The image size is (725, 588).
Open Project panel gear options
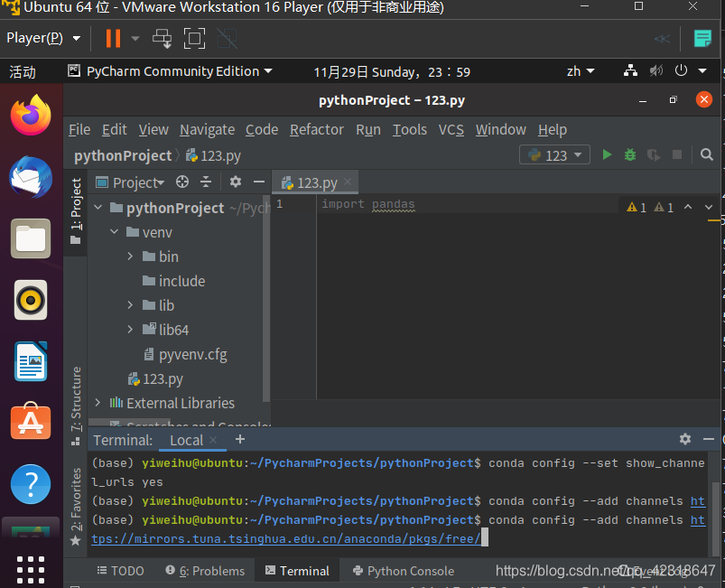236,182
